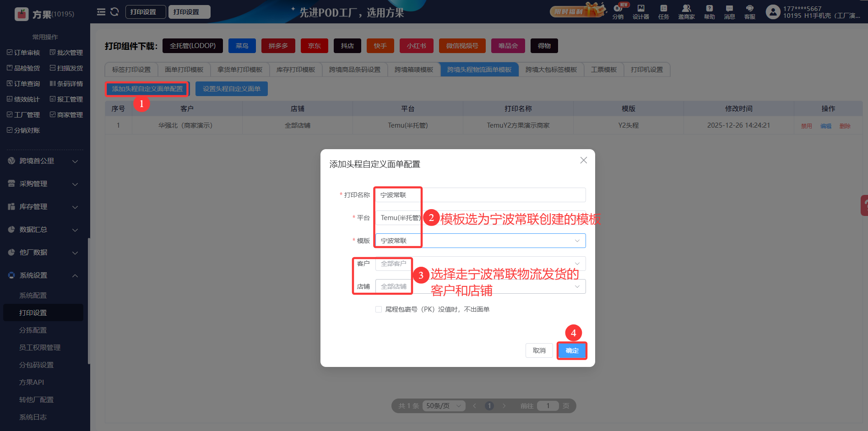The image size is (868, 431).
Task: Download 拼多多 print component
Action: 278,46
